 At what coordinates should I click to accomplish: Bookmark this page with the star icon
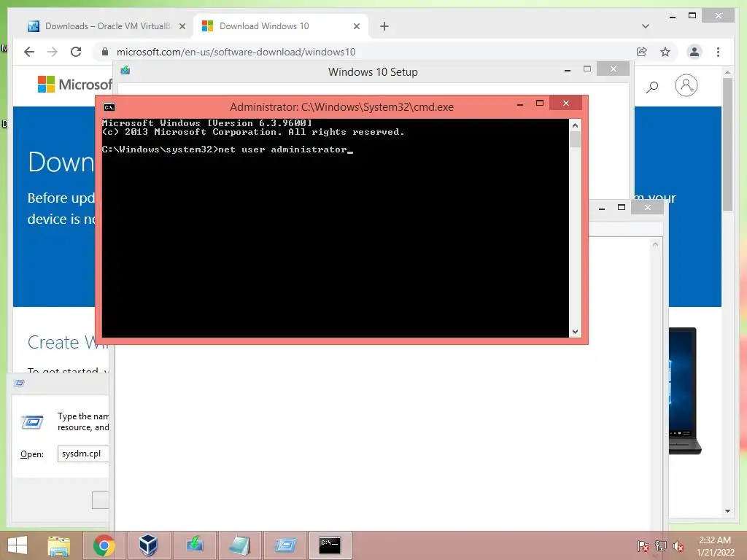point(665,52)
